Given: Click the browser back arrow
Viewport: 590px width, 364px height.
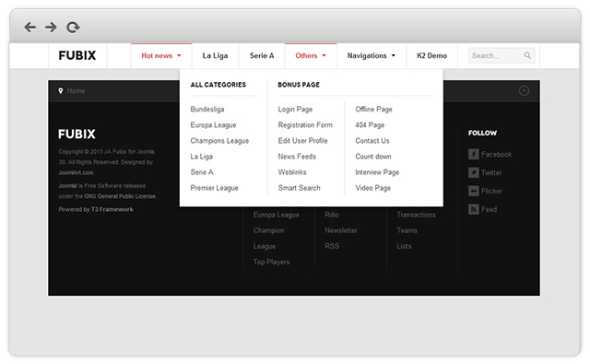Looking at the screenshot, I should pyautogui.click(x=30, y=27).
